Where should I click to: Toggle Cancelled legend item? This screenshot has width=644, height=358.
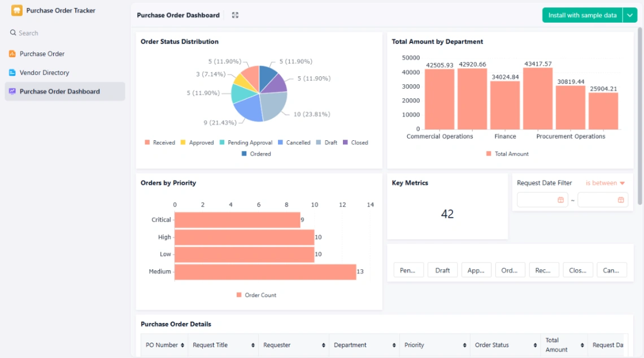294,143
